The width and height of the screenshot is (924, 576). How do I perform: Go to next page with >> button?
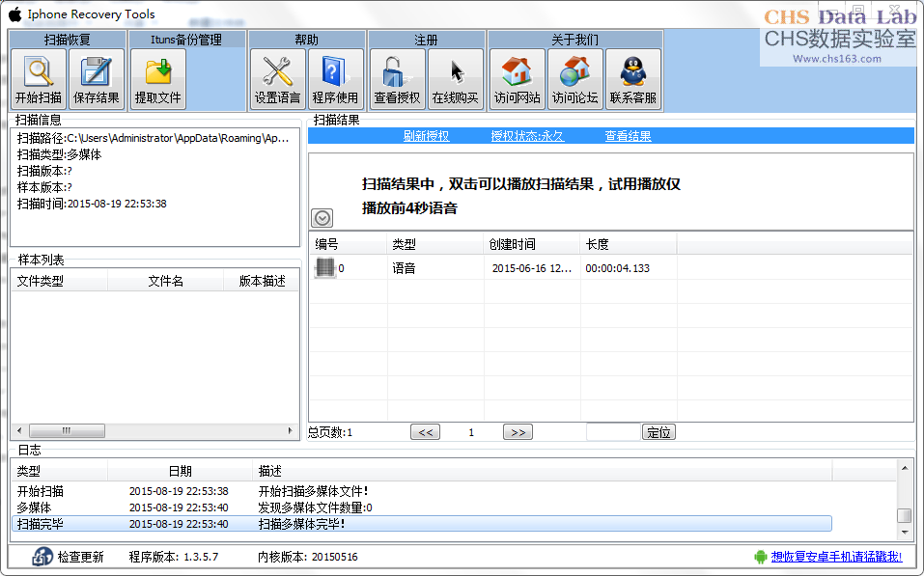pyautogui.click(x=518, y=432)
